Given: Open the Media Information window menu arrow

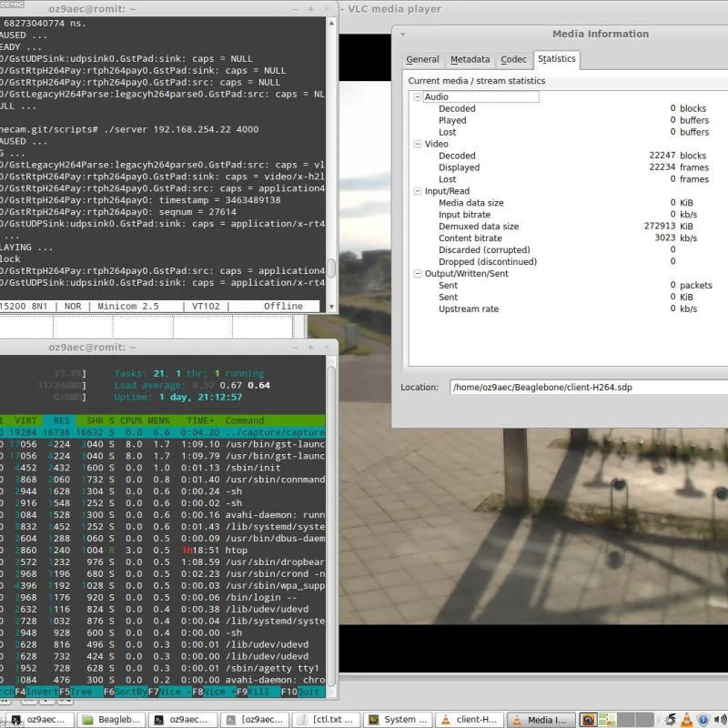Looking at the screenshot, I should (403, 34).
